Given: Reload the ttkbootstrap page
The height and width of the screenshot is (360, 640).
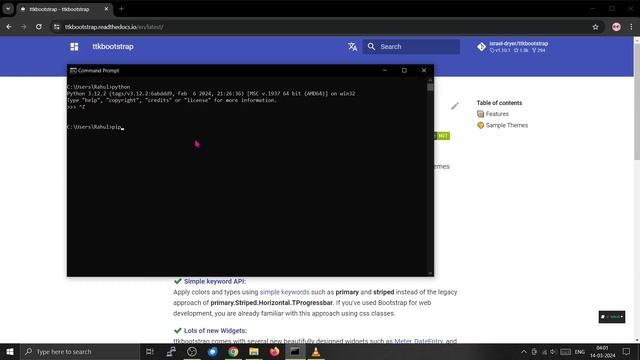Looking at the screenshot, I should [x=39, y=27].
